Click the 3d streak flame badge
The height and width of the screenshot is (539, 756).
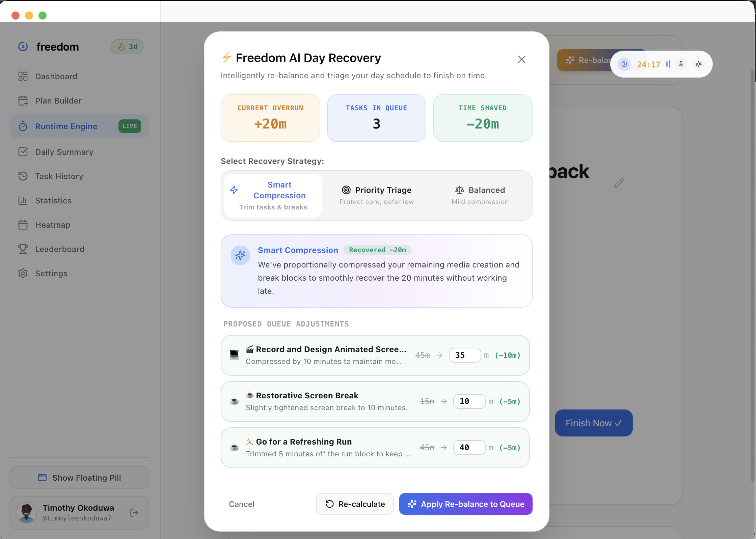tap(127, 47)
